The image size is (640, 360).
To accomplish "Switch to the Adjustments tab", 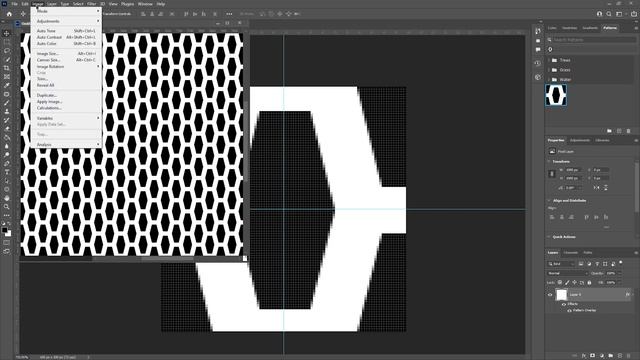I will pos(580,140).
